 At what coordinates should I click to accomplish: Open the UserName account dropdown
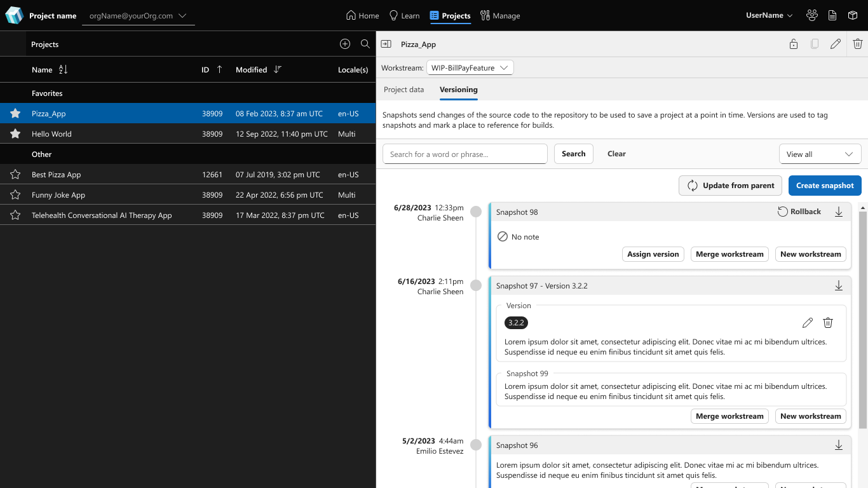tap(769, 15)
